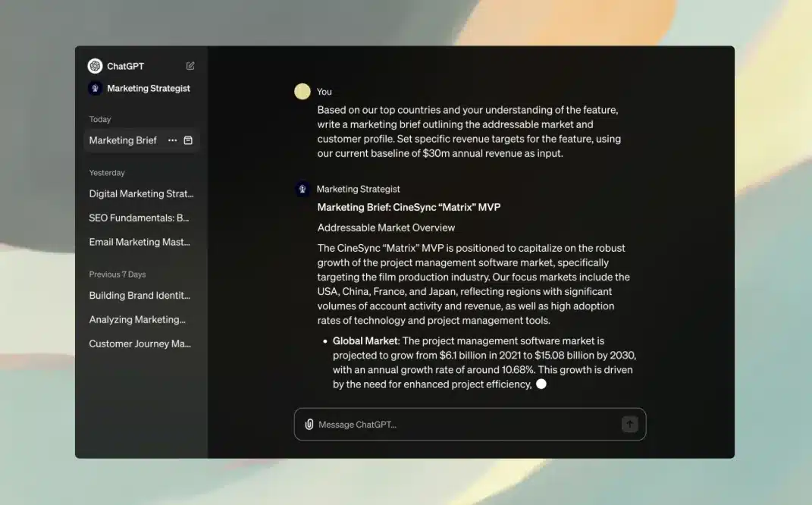This screenshot has height=505, width=812.
Task: Archive the Marketing Brief chat
Action: coord(188,140)
